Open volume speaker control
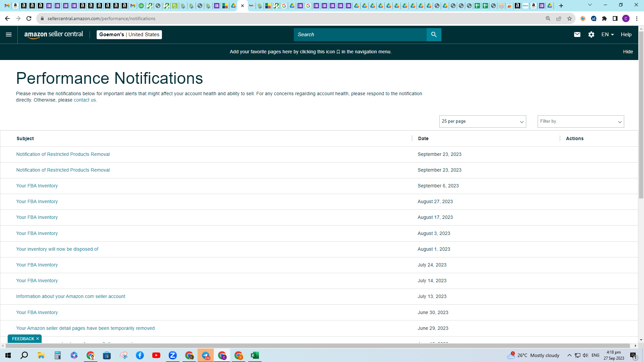Screen dimensions: 644x362 point(585,355)
